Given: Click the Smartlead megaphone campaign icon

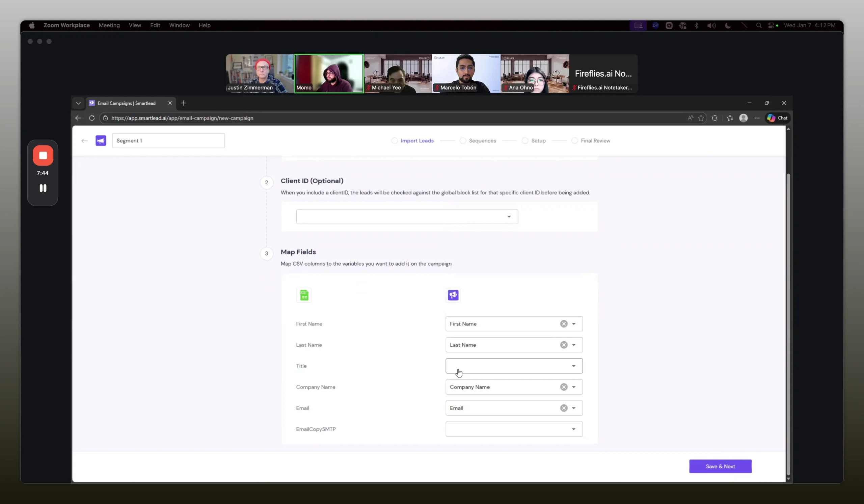Looking at the screenshot, I should coord(101,140).
